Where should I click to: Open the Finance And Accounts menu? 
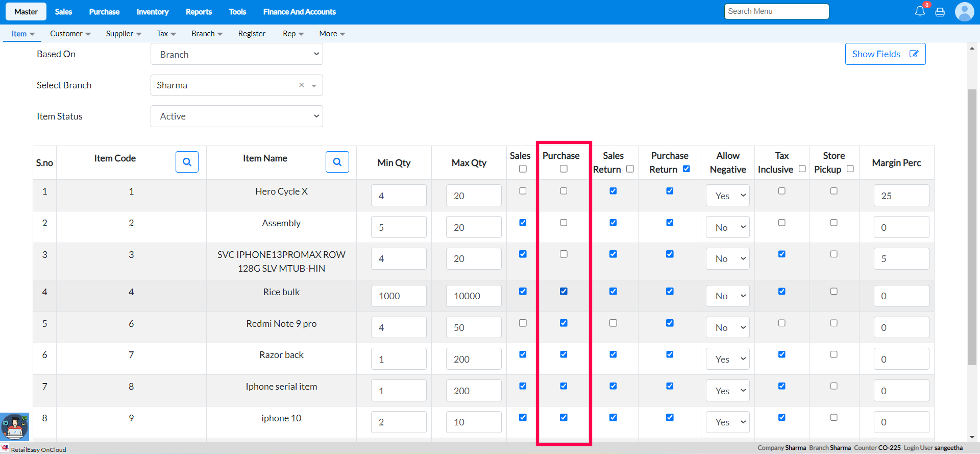pos(299,12)
